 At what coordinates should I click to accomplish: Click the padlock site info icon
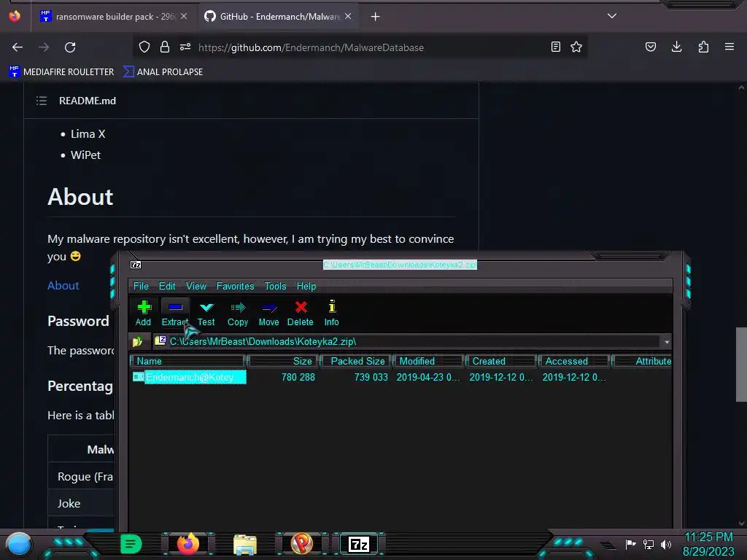click(x=165, y=47)
